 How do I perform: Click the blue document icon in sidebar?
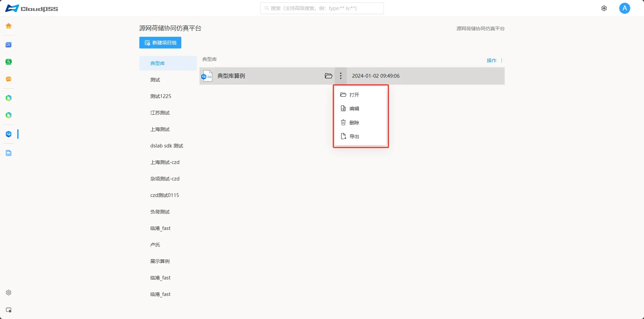(x=9, y=153)
